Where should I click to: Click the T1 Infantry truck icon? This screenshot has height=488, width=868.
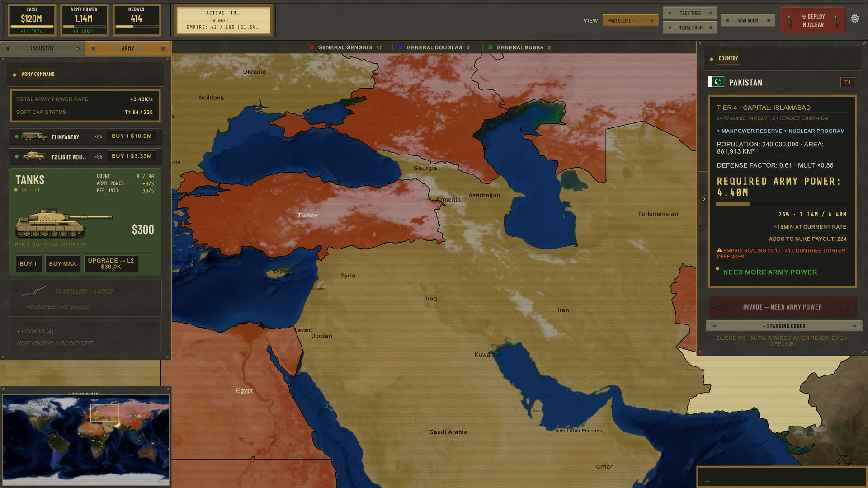point(34,136)
